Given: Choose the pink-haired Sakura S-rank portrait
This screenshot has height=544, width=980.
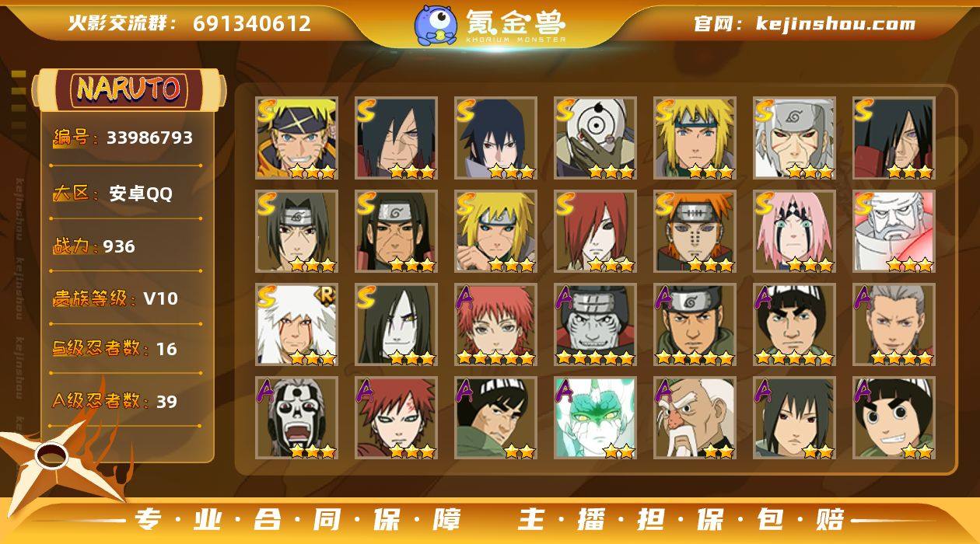Looking at the screenshot, I should [794, 232].
